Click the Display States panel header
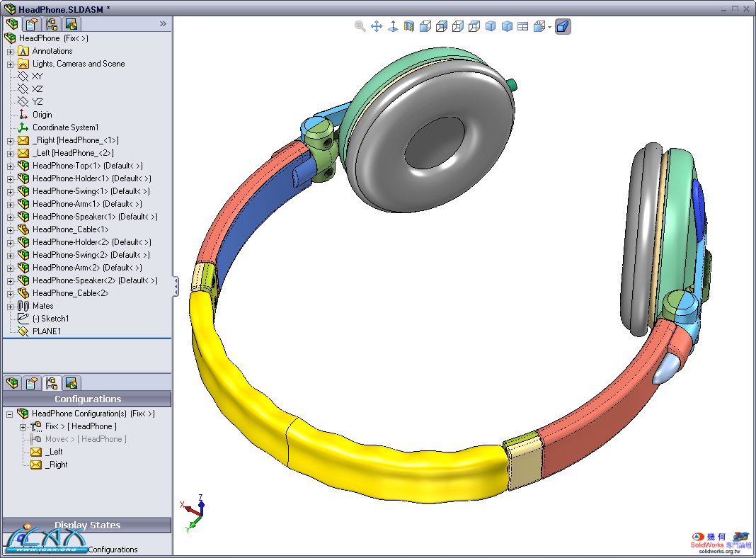The height and width of the screenshot is (558, 756). [x=86, y=525]
